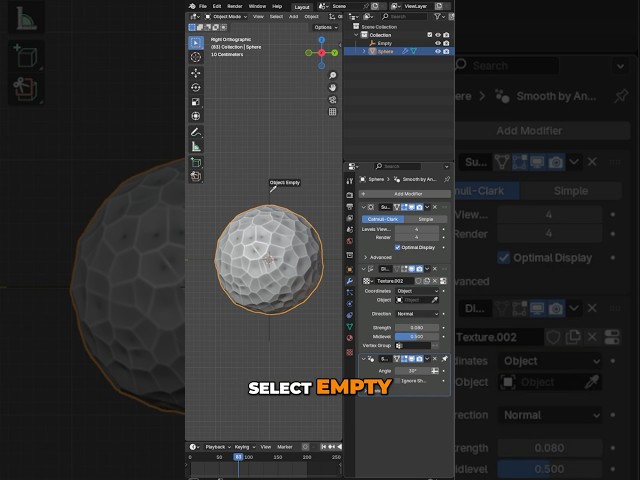Open the Texture properties checker tab
Viewport: 640px width, 480px height.
(350, 352)
